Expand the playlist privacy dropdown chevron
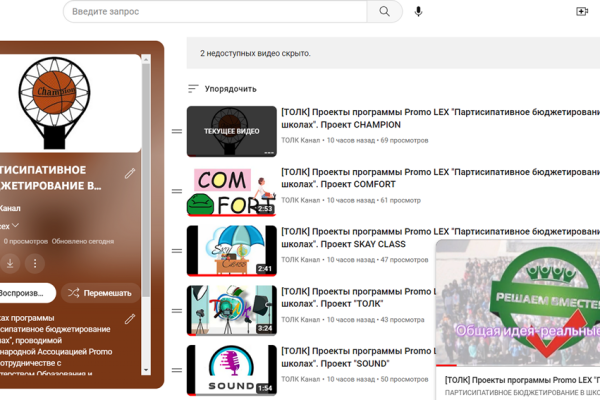The image size is (600, 400). (15, 226)
